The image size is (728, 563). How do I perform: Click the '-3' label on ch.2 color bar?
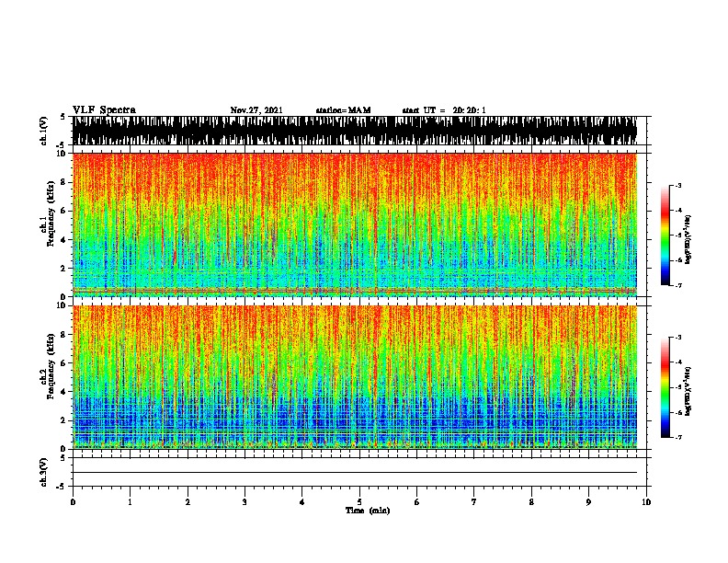click(677, 338)
